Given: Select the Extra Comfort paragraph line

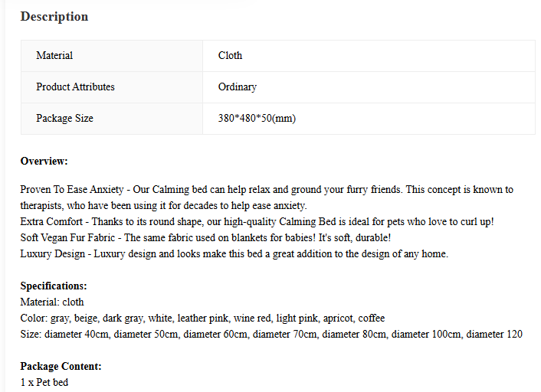Looking at the screenshot, I should click(x=257, y=222).
